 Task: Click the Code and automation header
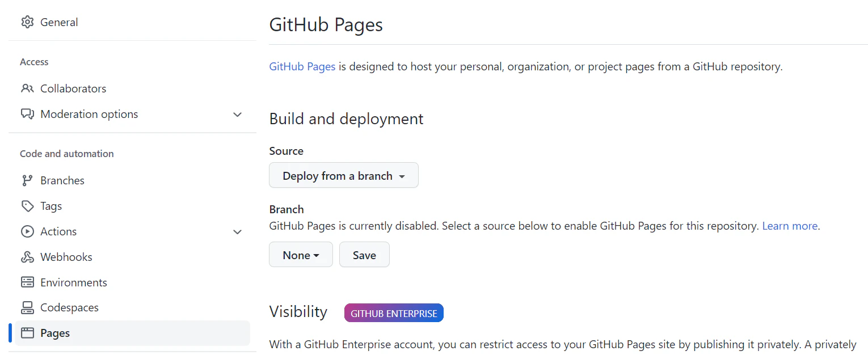pos(67,154)
